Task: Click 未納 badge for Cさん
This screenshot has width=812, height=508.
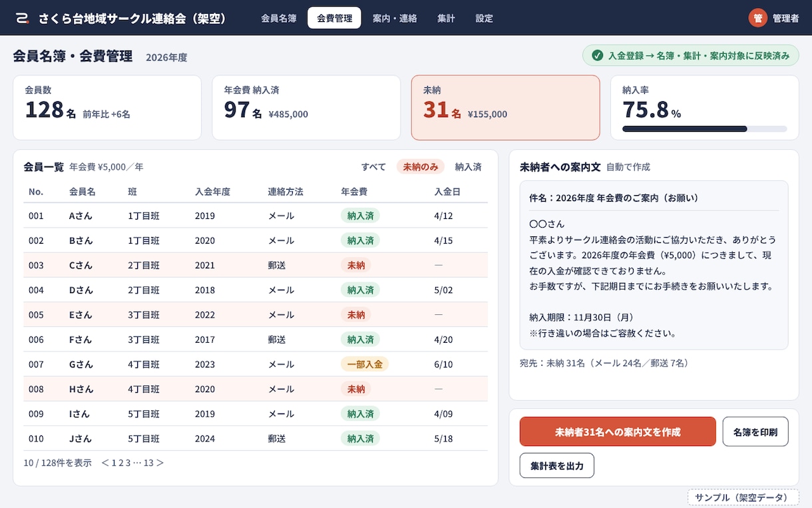Action: 355,265
